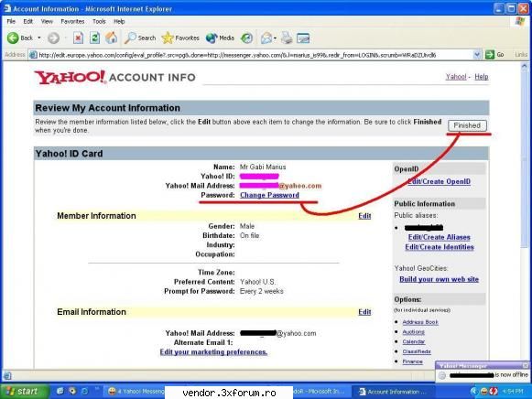Open Favorites star in toolbar
The image size is (532, 399).
pyautogui.click(x=180, y=38)
